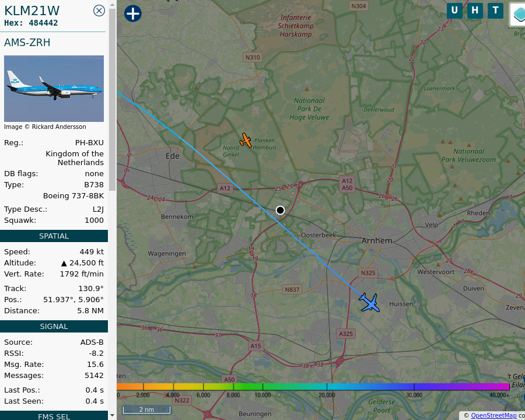The width and height of the screenshot is (525, 420).
Task: Click the Hex: 484442 value
Action: click(x=43, y=23)
